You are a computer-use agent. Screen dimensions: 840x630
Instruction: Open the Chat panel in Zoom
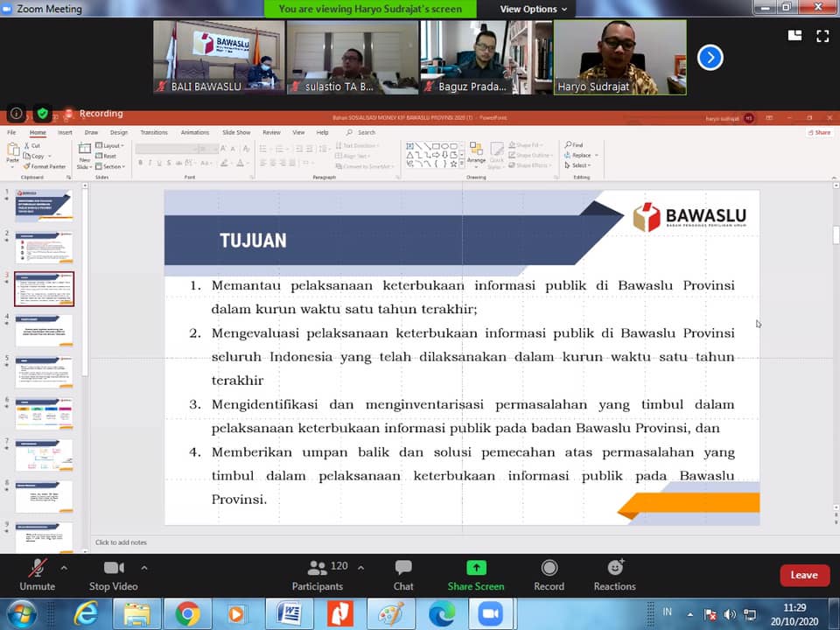(x=402, y=574)
